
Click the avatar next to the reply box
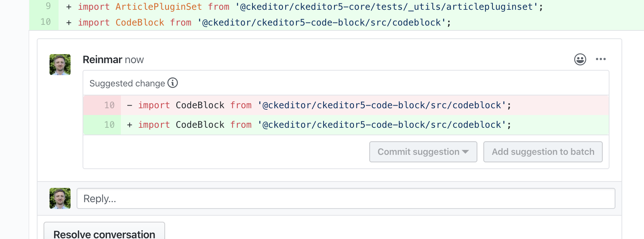click(x=60, y=198)
